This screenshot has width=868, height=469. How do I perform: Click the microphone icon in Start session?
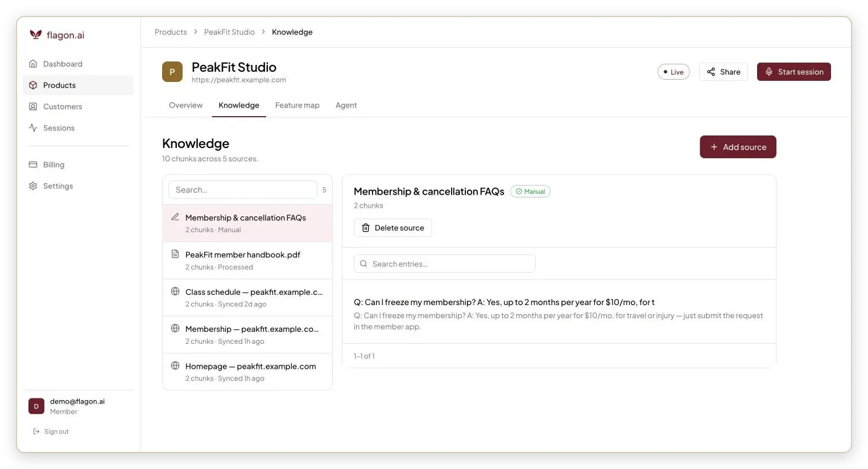coord(769,72)
